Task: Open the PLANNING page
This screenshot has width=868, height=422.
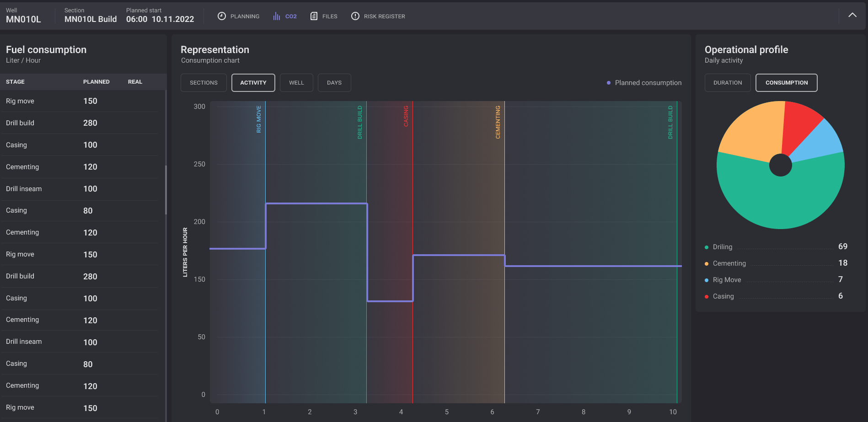Action: click(245, 16)
